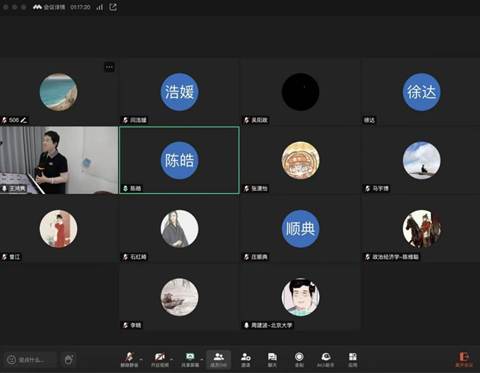The width and height of the screenshot is (480, 373).
Task: Click the green mic icon under 陈皓
Action: 126,189
